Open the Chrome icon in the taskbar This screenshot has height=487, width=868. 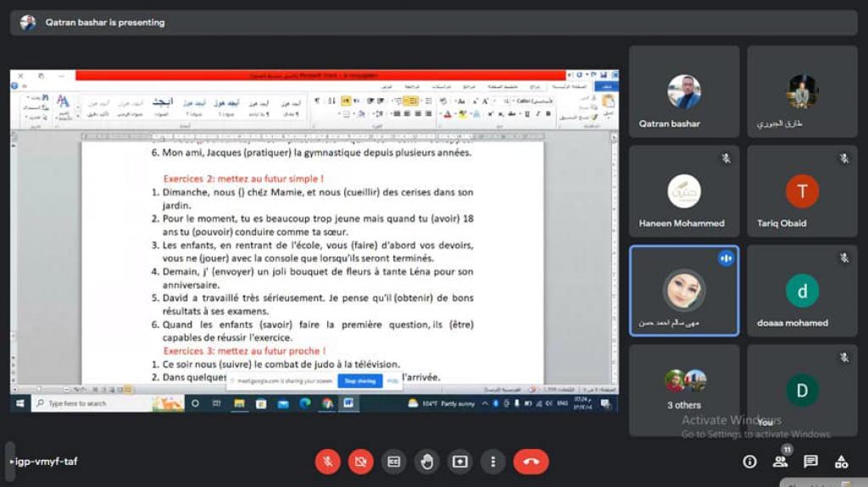tap(327, 403)
